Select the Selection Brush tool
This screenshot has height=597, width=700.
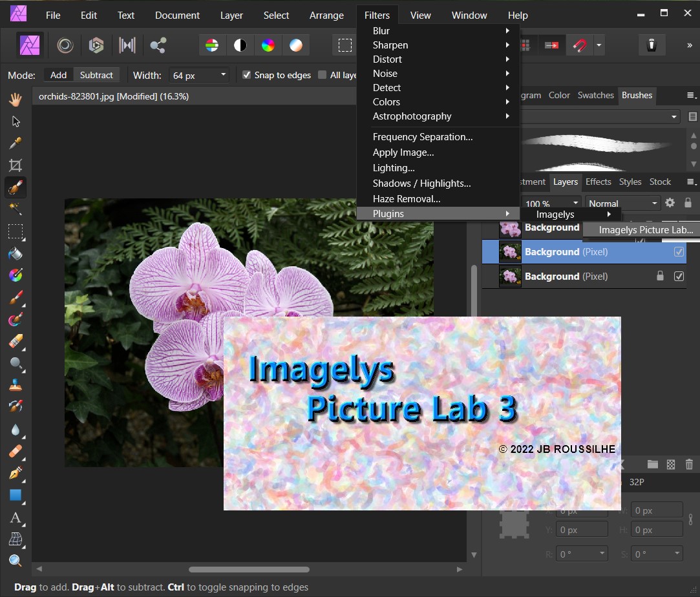[15, 187]
